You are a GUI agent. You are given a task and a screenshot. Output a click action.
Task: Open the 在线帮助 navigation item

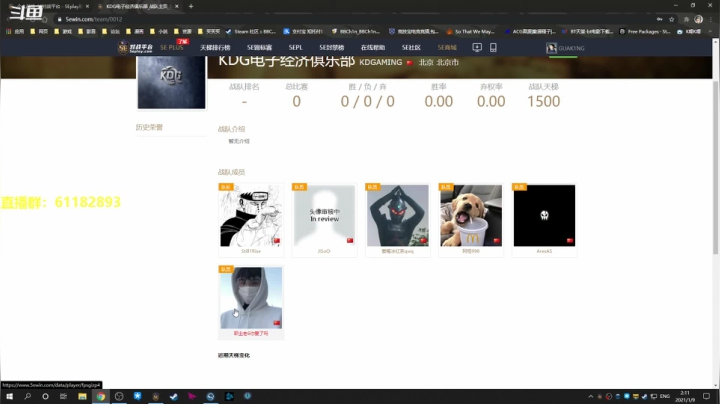click(372, 48)
